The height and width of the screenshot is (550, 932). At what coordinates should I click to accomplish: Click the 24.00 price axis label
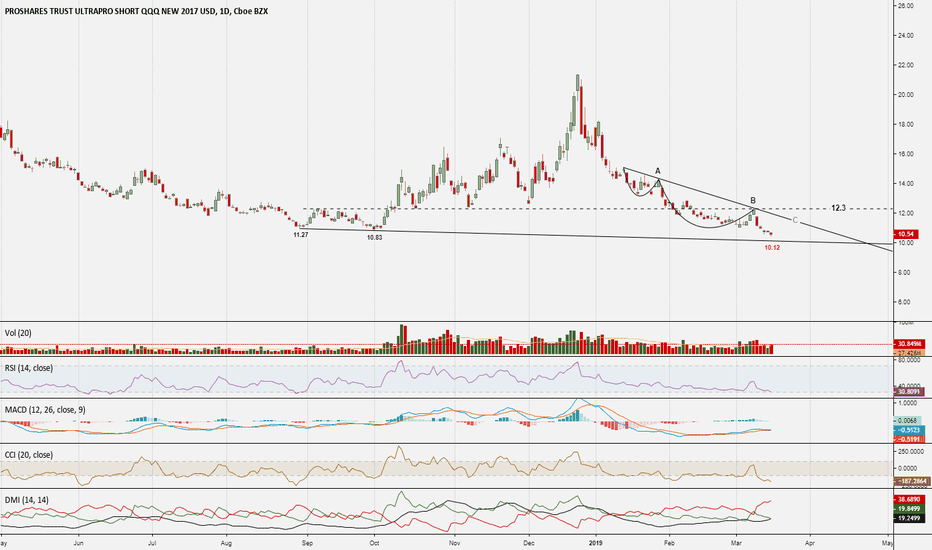(x=906, y=36)
